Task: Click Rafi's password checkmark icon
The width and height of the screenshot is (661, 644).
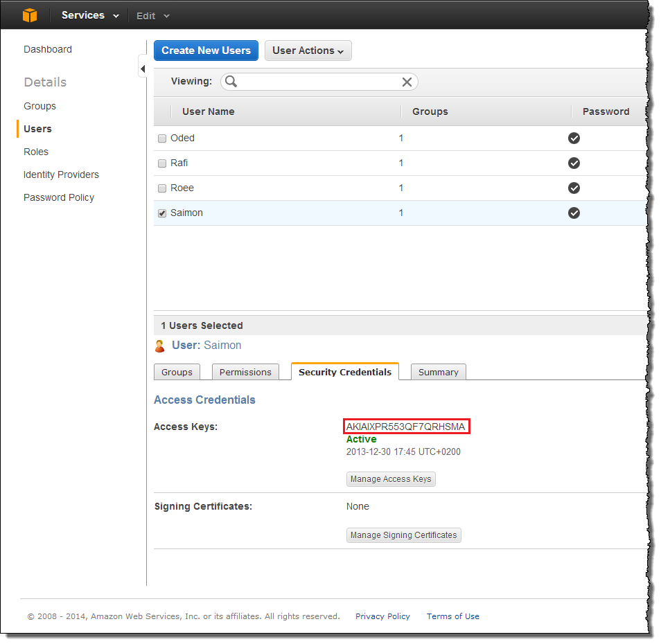Action: (x=574, y=163)
